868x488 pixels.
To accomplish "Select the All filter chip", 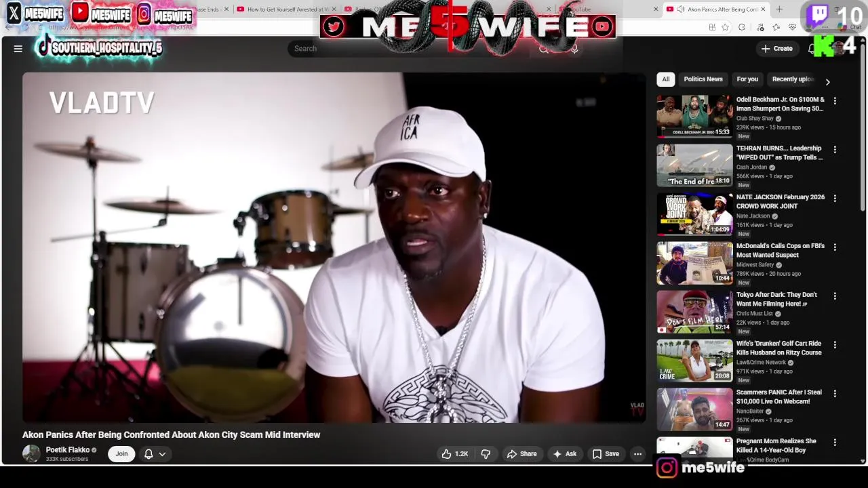I will (x=666, y=79).
